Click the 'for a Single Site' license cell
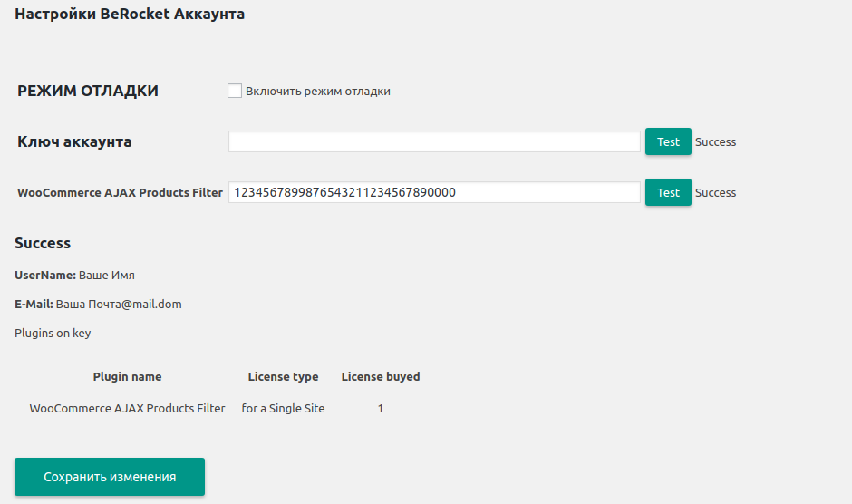The height and width of the screenshot is (504, 852). (283, 409)
